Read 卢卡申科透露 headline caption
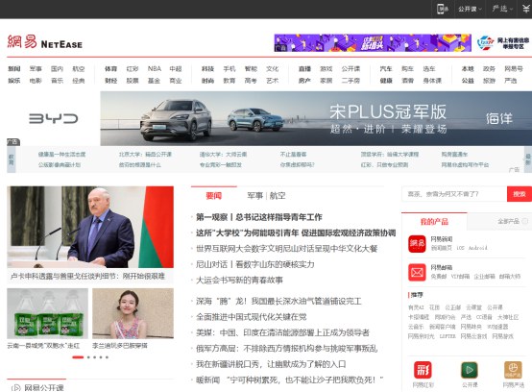 (88, 277)
